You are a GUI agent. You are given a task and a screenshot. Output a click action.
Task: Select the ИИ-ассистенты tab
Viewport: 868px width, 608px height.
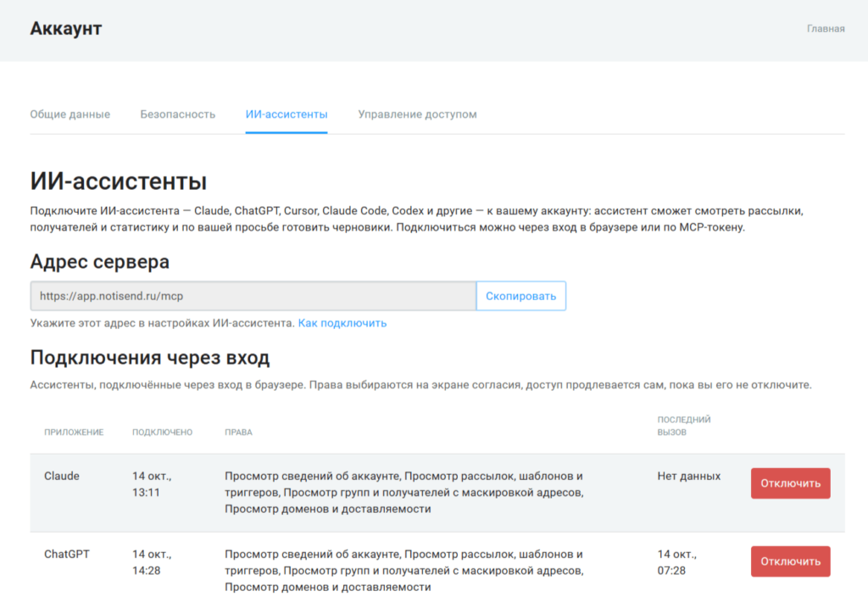tap(287, 114)
